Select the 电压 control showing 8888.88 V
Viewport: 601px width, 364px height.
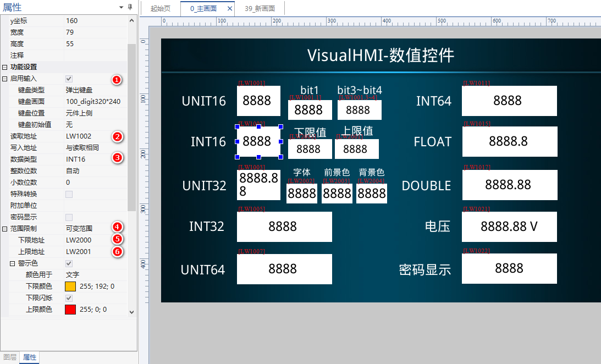pyautogui.click(x=509, y=227)
